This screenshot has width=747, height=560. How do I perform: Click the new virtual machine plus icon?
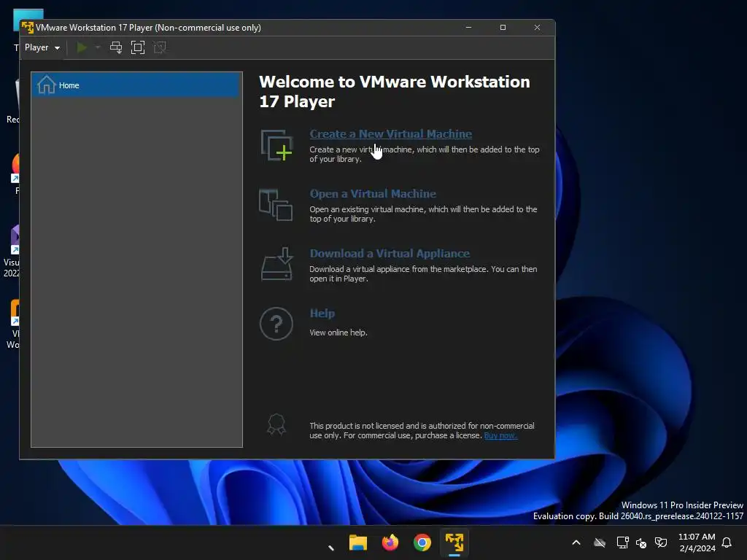tap(277, 145)
